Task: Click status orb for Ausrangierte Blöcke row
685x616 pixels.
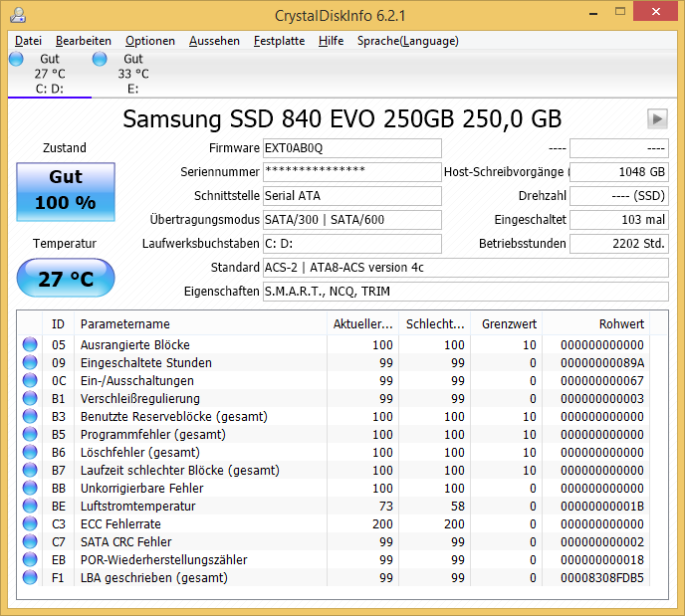Action: coord(30,344)
